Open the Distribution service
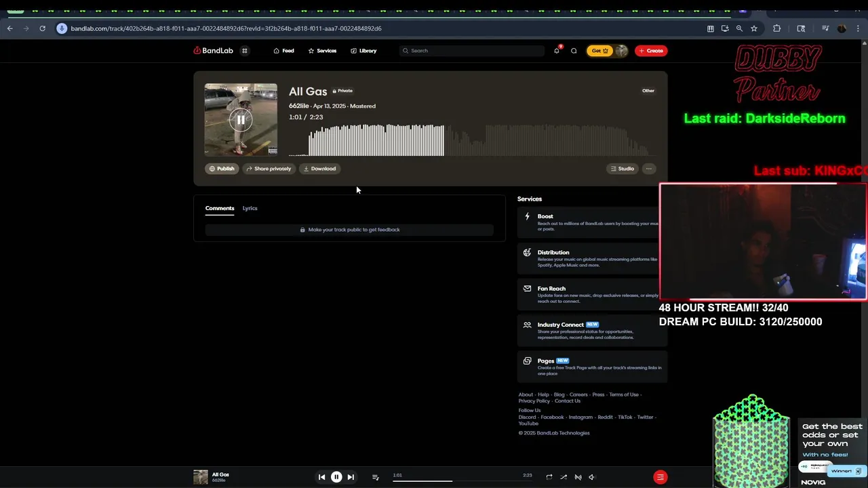Screen dimensions: 868x488 tap(592, 258)
